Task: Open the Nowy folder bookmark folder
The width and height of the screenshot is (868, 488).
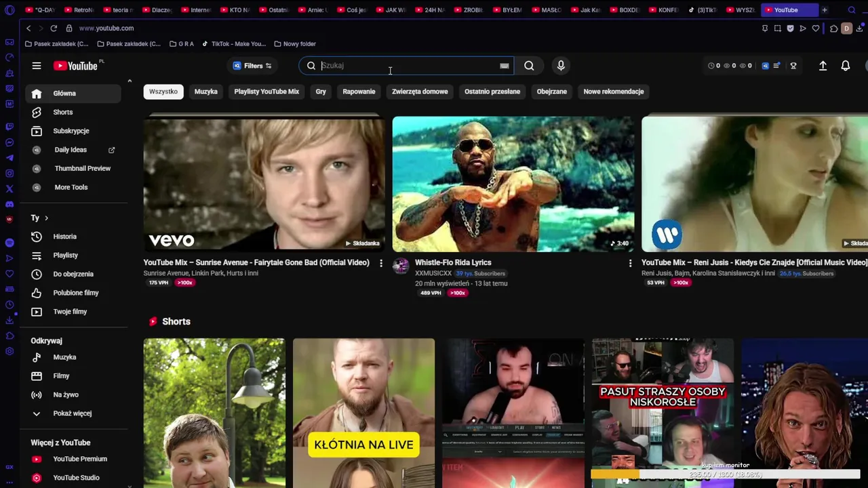Action: click(295, 44)
